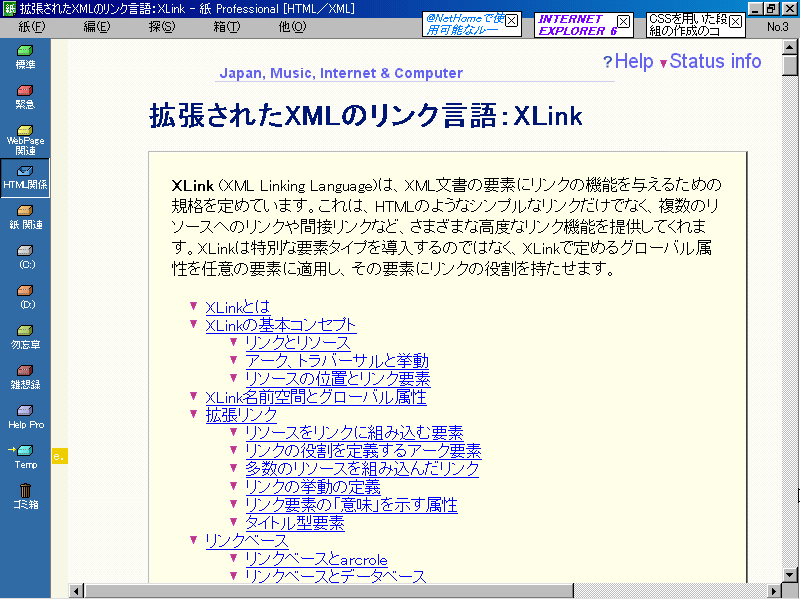The image size is (800, 600).
Task: Collapse the XLinkの基本コンセプト triangle marker
Action: pyautogui.click(x=193, y=325)
